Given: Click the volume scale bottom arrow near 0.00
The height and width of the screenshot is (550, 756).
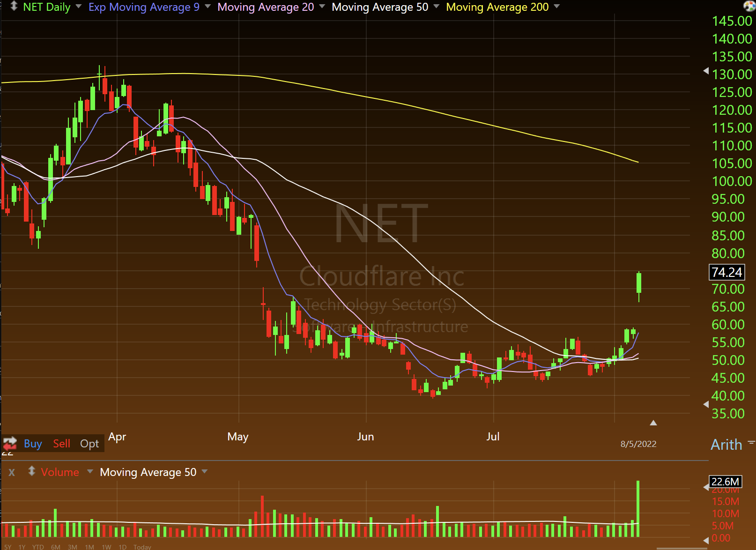Looking at the screenshot, I should [706, 540].
